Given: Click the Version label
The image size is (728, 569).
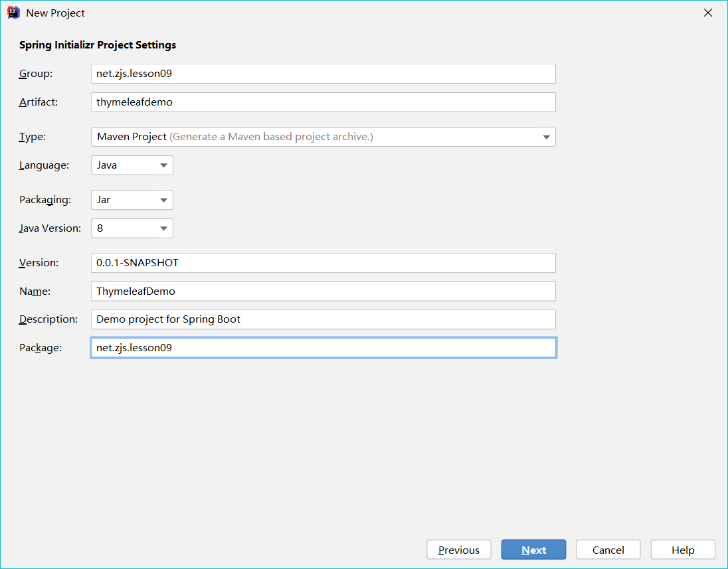Looking at the screenshot, I should tap(39, 263).
